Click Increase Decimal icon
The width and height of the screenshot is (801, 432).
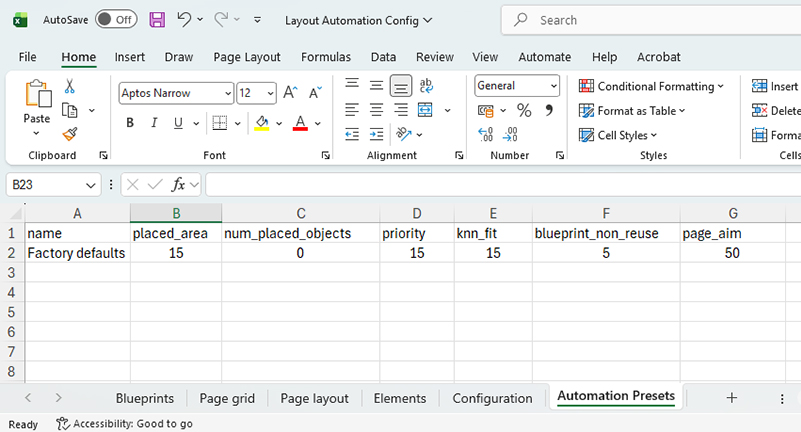[485, 134]
